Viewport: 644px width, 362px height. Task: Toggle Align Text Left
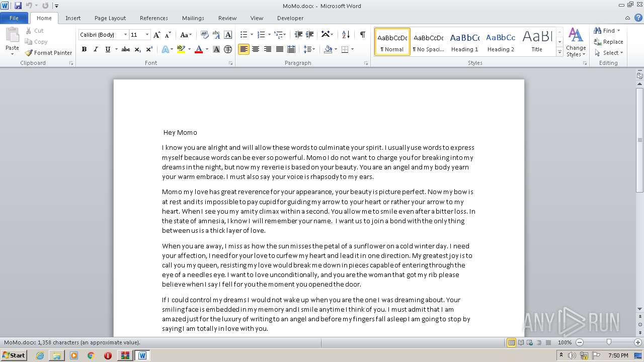click(x=244, y=49)
